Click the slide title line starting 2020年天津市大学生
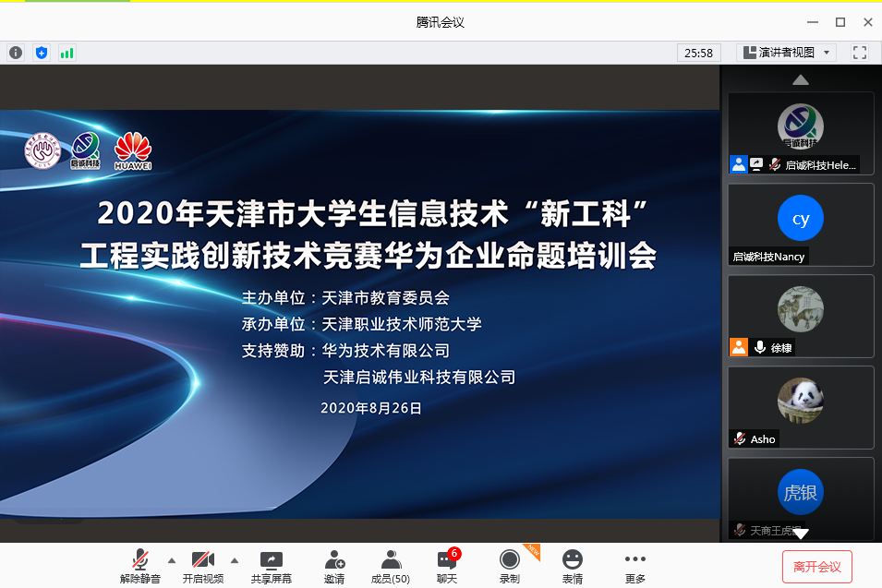Image resolution: width=882 pixels, height=588 pixels. (372, 213)
